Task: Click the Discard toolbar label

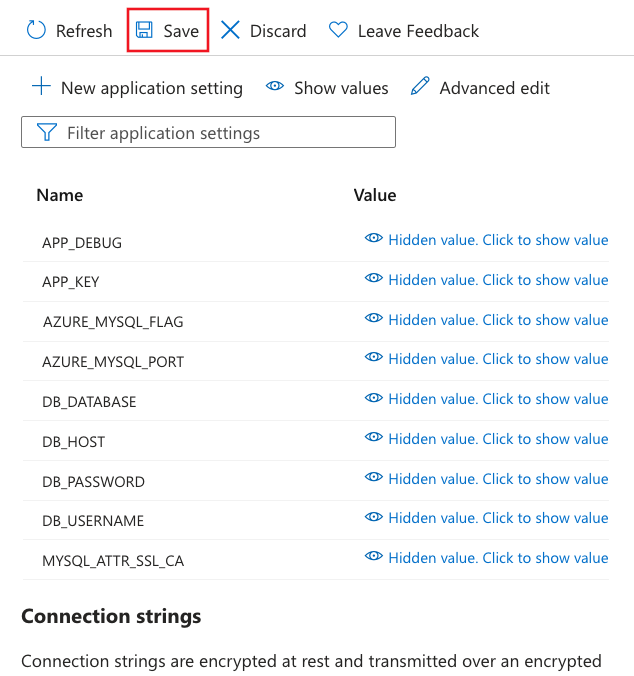Action: tap(278, 31)
